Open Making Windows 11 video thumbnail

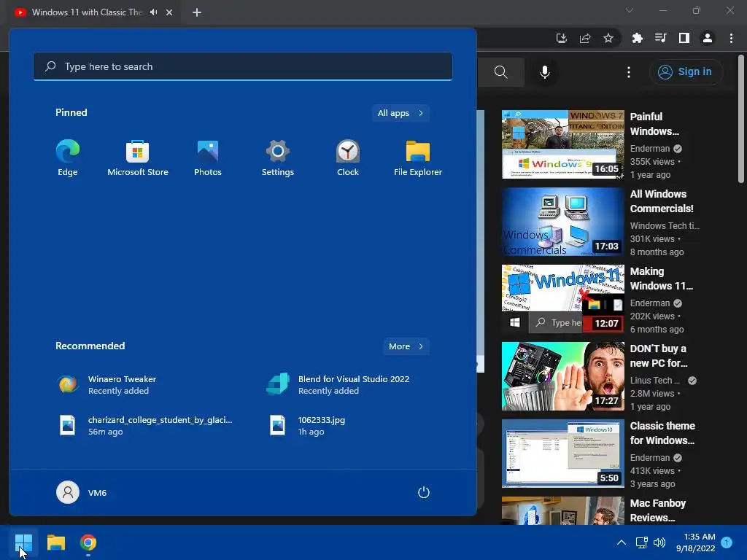pyautogui.click(x=563, y=299)
